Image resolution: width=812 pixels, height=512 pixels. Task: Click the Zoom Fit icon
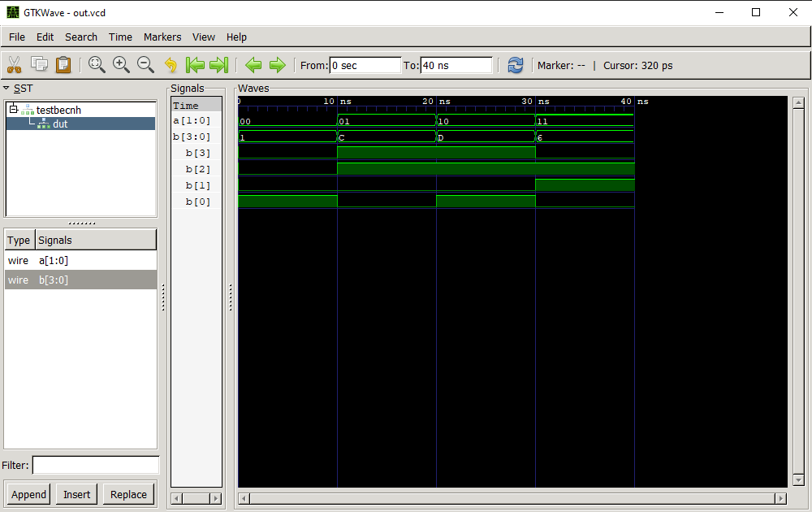tap(97, 64)
